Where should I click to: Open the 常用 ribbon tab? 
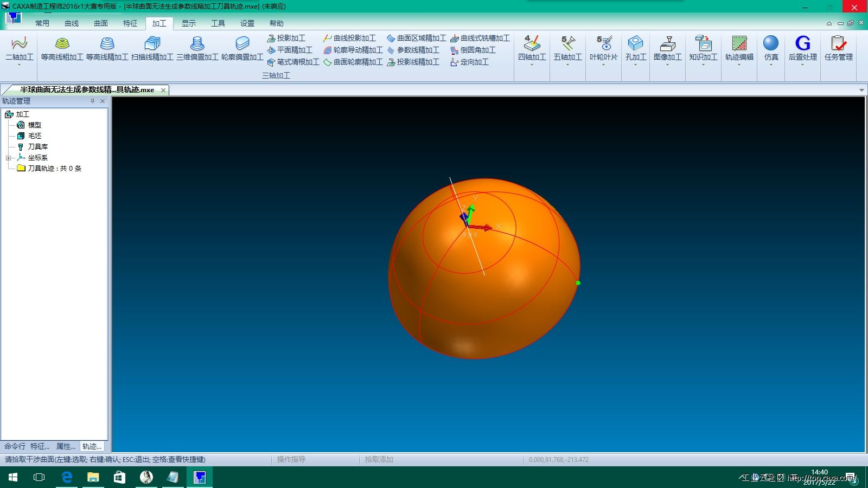point(42,23)
